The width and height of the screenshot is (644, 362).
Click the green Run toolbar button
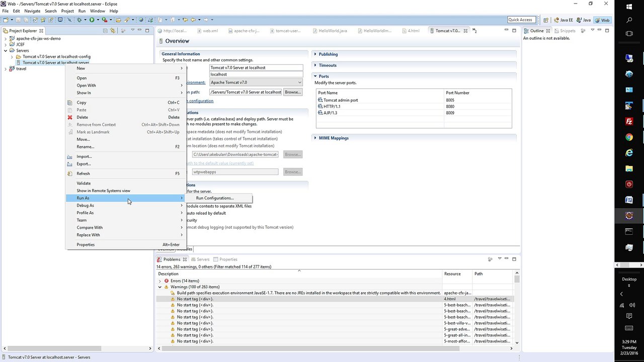92,20
